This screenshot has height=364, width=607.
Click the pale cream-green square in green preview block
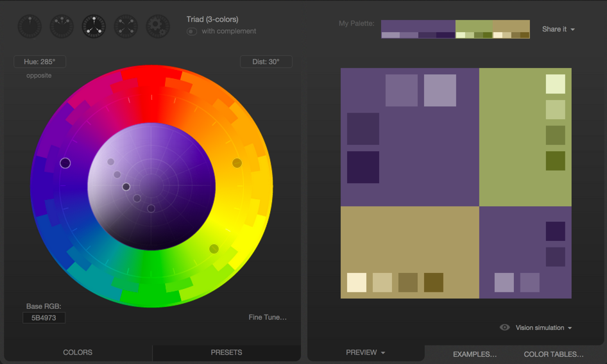tap(556, 84)
